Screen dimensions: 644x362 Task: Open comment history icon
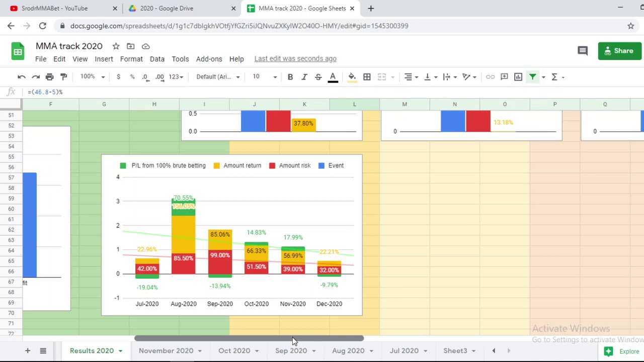pyautogui.click(x=583, y=51)
